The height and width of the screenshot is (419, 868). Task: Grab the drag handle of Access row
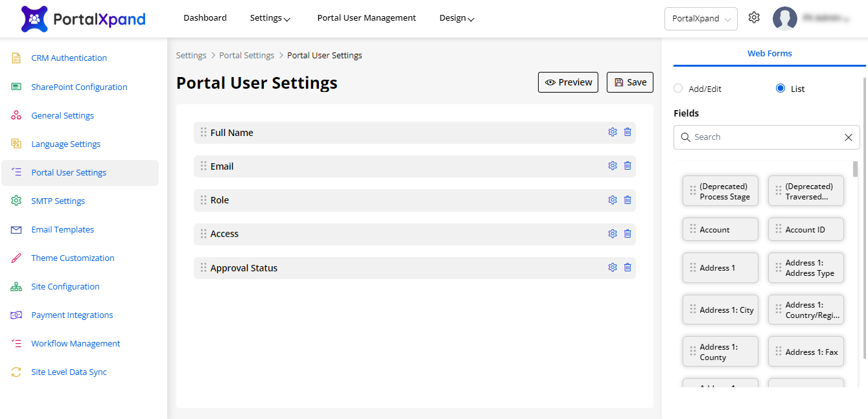[204, 234]
